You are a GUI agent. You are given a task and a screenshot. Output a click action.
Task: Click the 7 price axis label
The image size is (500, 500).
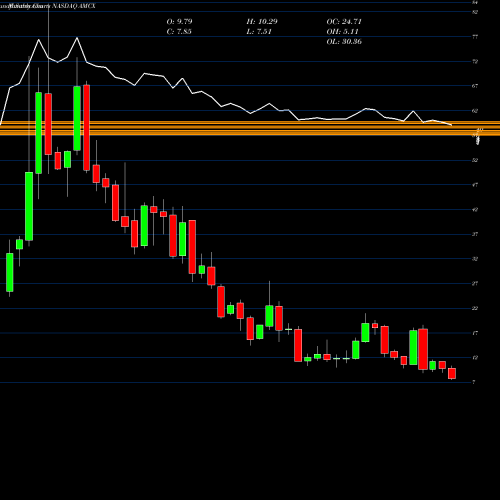(474, 382)
